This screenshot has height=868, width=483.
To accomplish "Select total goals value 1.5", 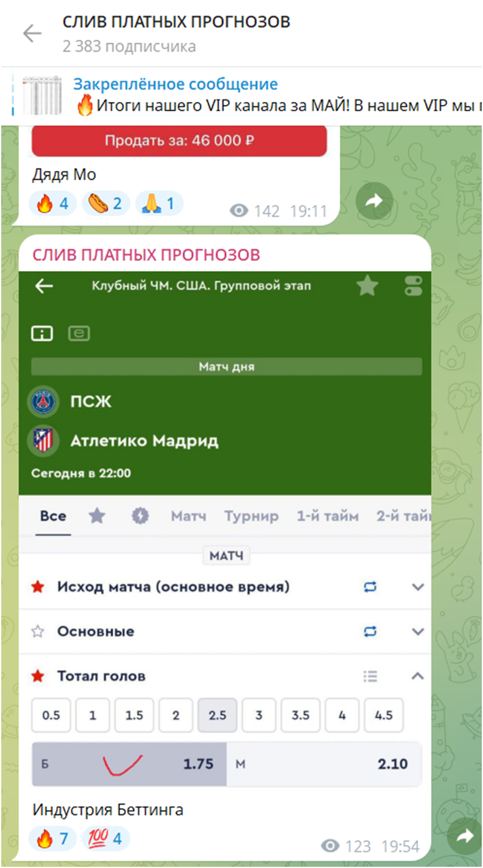I will coord(134,715).
